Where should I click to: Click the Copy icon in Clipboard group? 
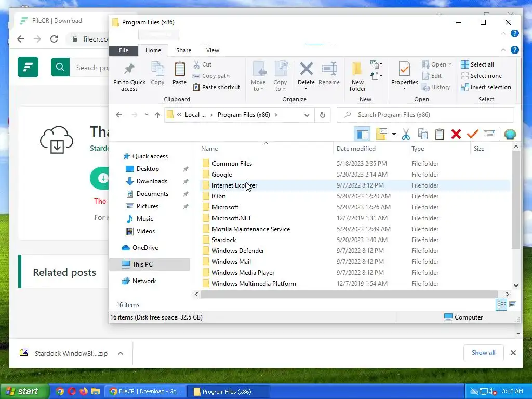(x=157, y=69)
